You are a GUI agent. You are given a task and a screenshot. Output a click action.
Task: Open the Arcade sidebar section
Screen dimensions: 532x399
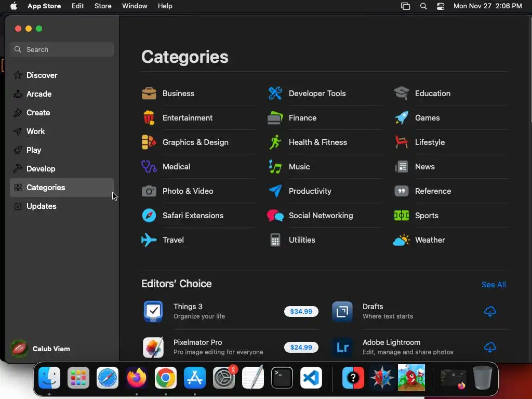(62, 94)
